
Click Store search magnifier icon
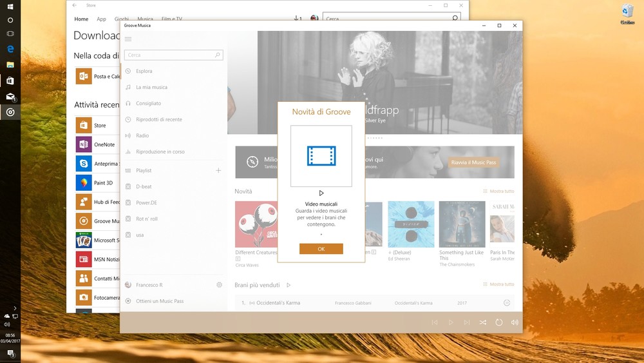455,18
